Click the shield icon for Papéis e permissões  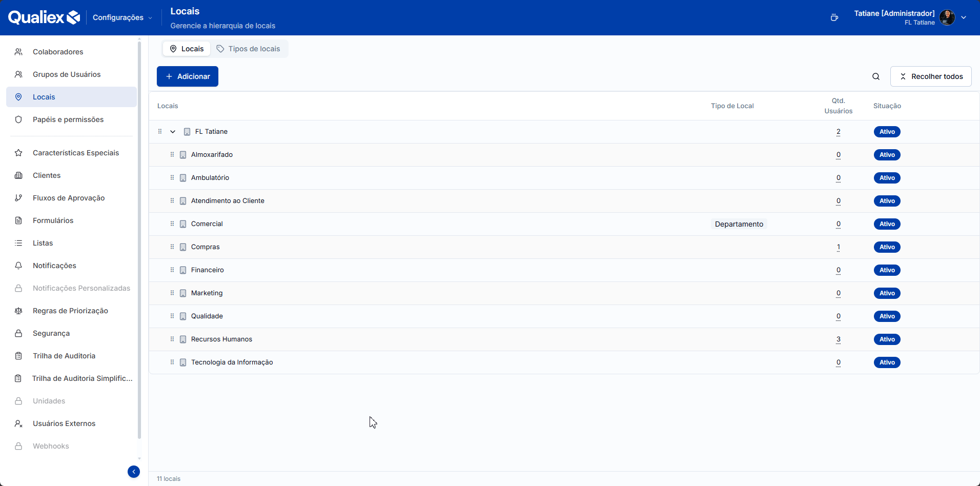(18, 119)
